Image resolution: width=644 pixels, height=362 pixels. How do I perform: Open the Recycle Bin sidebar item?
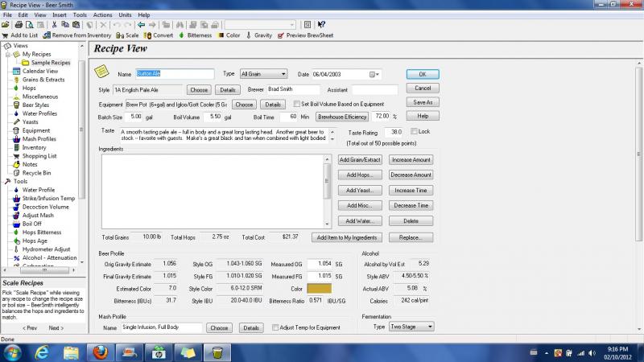tap(36, 173)
